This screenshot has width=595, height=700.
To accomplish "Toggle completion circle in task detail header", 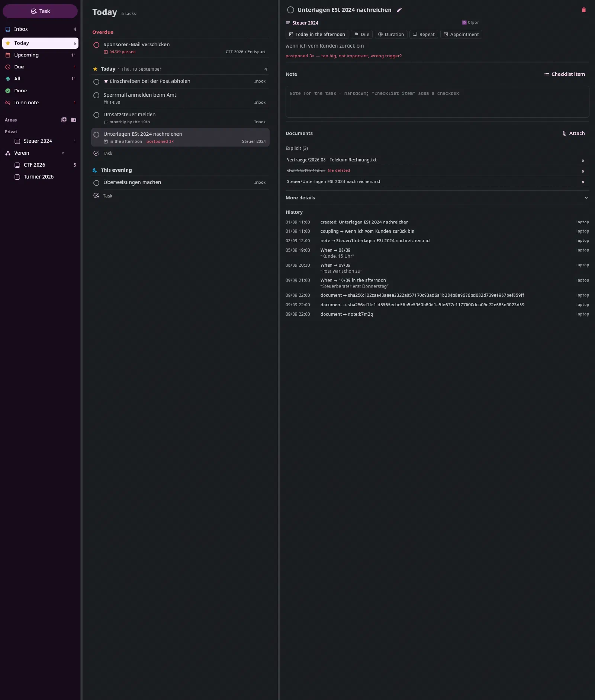I will coord(290,10).
